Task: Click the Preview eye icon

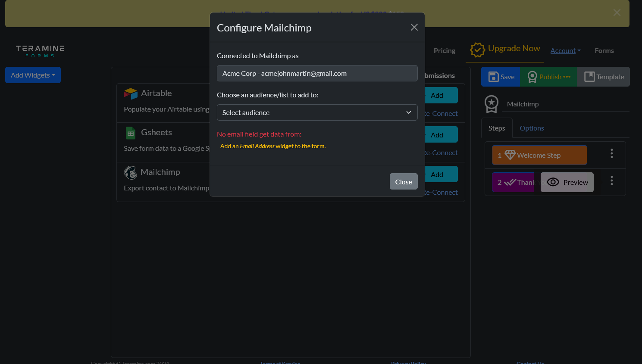Action: [x=553, y=182]
